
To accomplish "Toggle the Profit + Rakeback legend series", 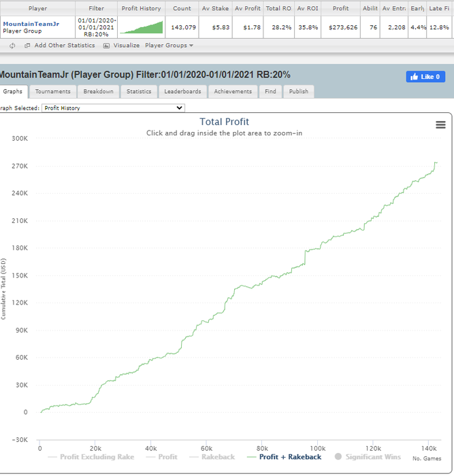I will coord(284,457).
